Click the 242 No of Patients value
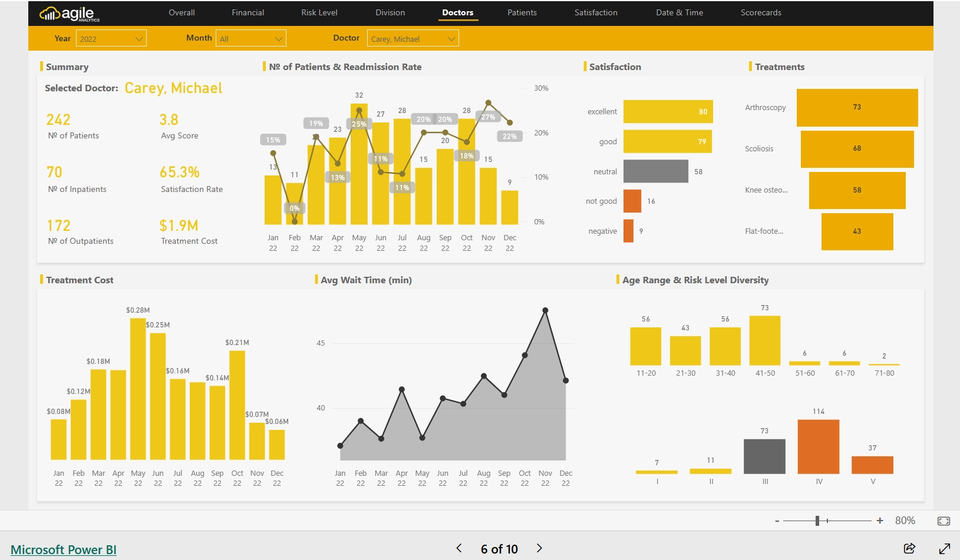Image resolution: width=960 pixels, height=560 pixels. pyautogui.click(x=58, y=120)
